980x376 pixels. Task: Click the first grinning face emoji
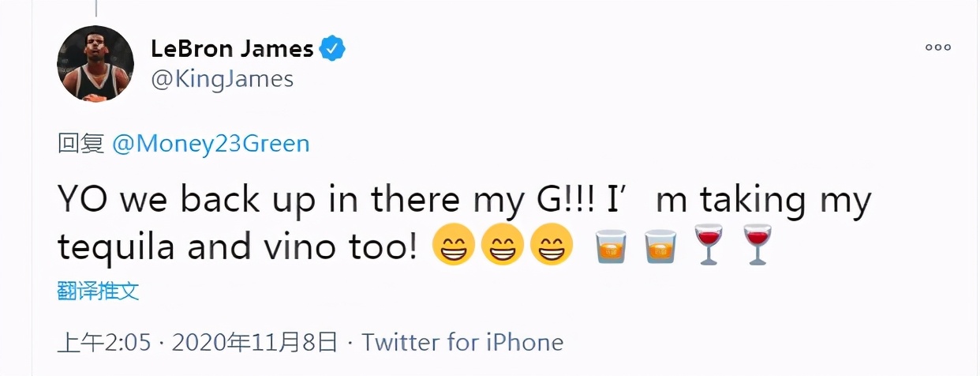(x=454, y=245)
